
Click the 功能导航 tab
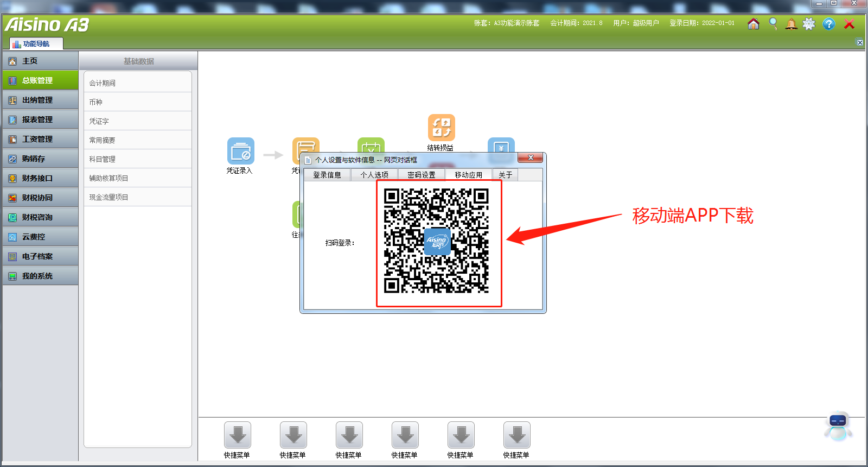36,43
